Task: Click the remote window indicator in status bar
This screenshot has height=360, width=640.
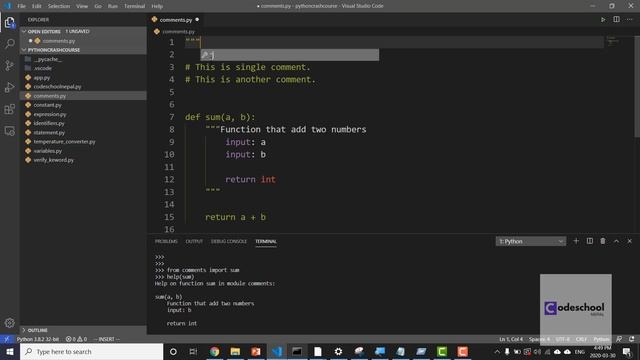Action: [x=7, y=339]
